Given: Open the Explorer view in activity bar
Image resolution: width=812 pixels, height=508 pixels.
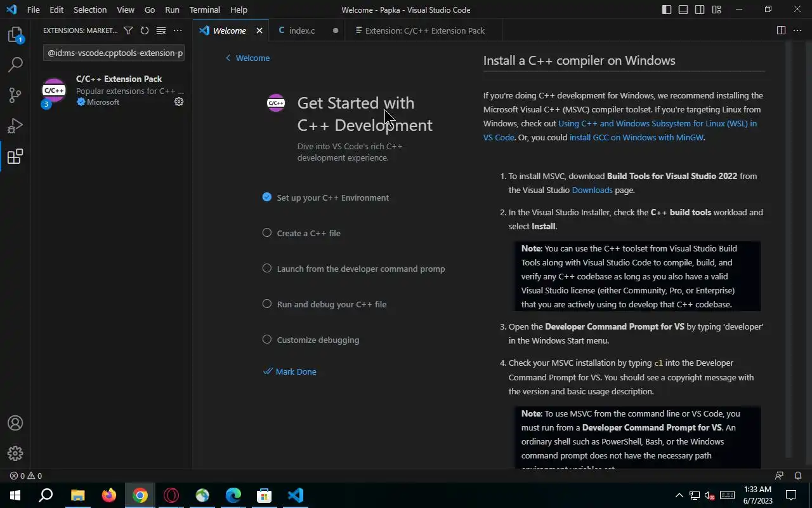Looking at the screenshot, I should (15, 34).
